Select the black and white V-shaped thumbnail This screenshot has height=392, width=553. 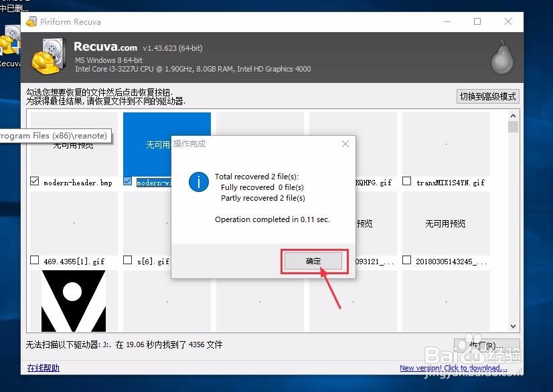click(x=74, y=301)
